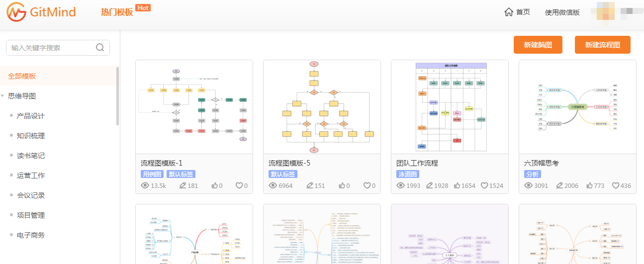Image resolution: width=644 pixels, height=264 pixels.
Task: Click the sidebar vertical scrollbar
Action: pyautogui.click(x=117, y=95)
